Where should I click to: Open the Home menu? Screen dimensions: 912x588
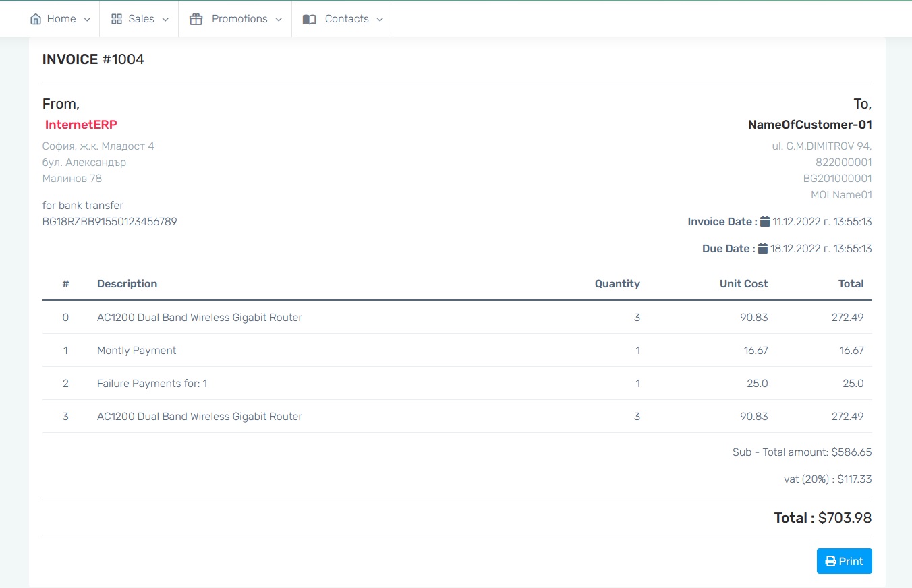(60, 19)
